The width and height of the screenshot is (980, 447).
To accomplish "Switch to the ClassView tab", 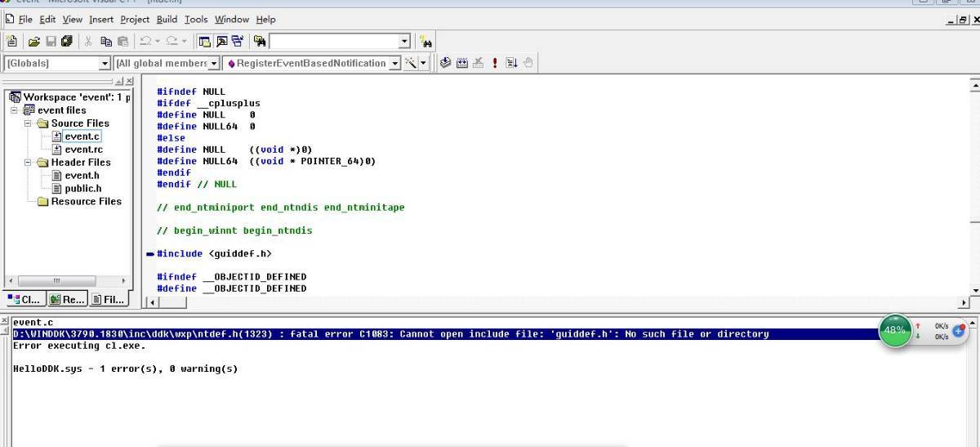I will pos(24,299).
